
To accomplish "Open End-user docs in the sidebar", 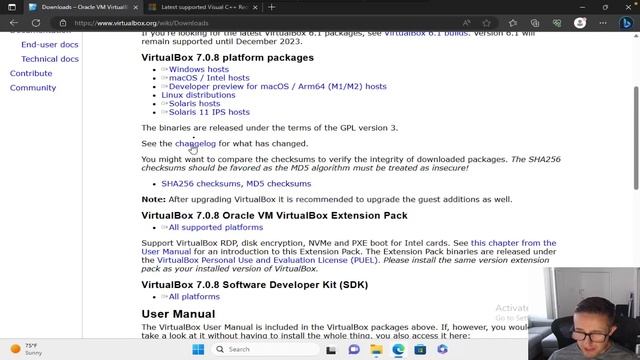I will point(50,44).
